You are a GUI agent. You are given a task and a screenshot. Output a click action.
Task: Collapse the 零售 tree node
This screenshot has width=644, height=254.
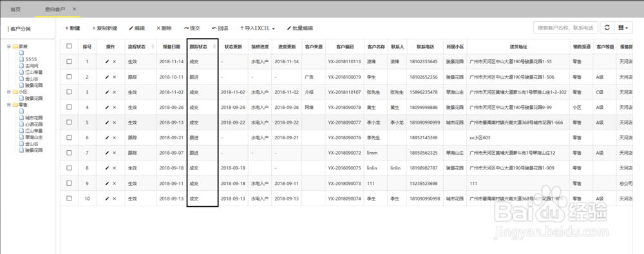[8, 105]
